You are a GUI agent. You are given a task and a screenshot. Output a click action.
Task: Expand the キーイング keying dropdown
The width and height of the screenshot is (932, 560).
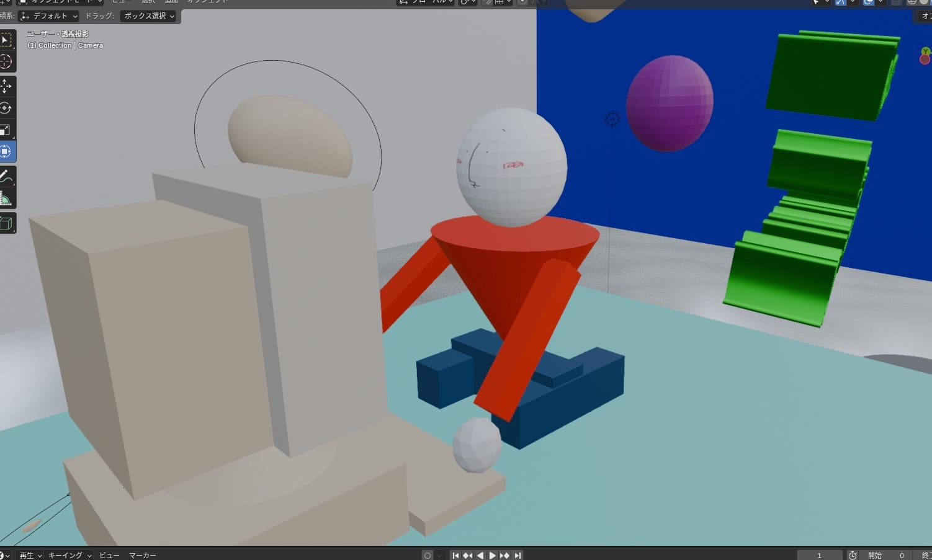[69, 555]
